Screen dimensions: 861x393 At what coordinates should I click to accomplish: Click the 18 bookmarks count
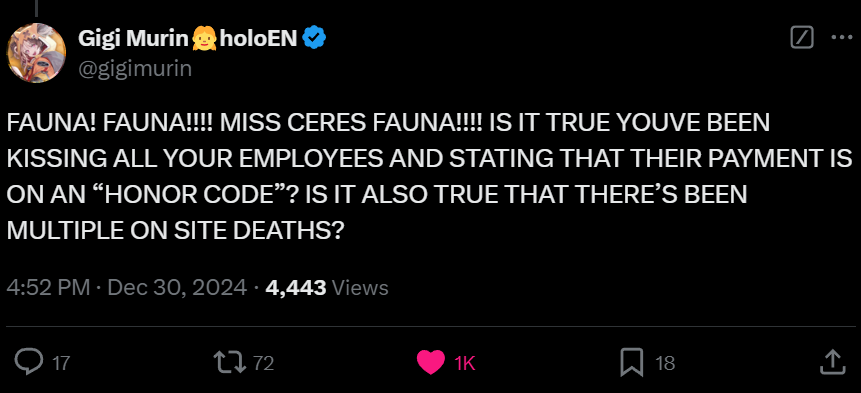665,363
